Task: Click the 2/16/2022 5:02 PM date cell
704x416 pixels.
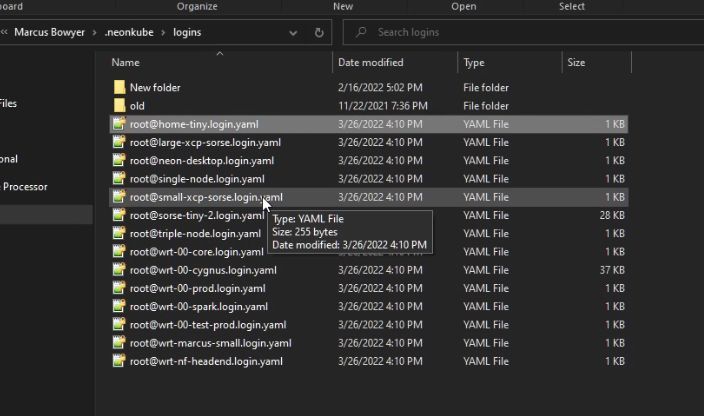Action: [x=380, y=88]
